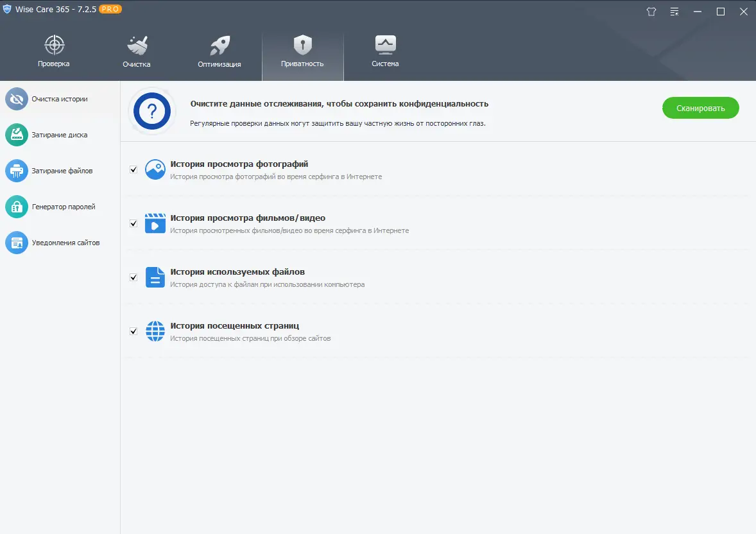
Task: Open Очистка истории sidebar label
Action: click(x=60, y=99)
